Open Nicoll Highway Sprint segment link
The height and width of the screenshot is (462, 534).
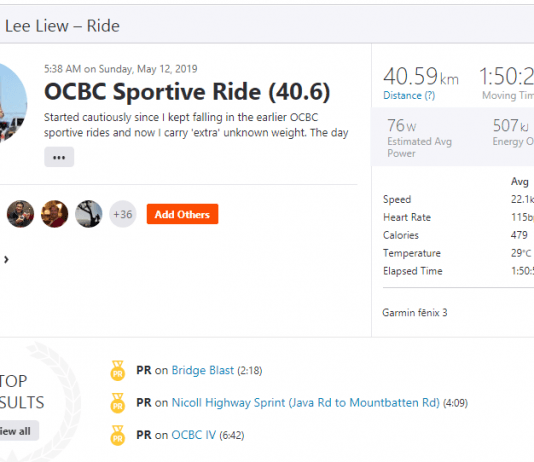pyautogui.click(x=305, y=403)
